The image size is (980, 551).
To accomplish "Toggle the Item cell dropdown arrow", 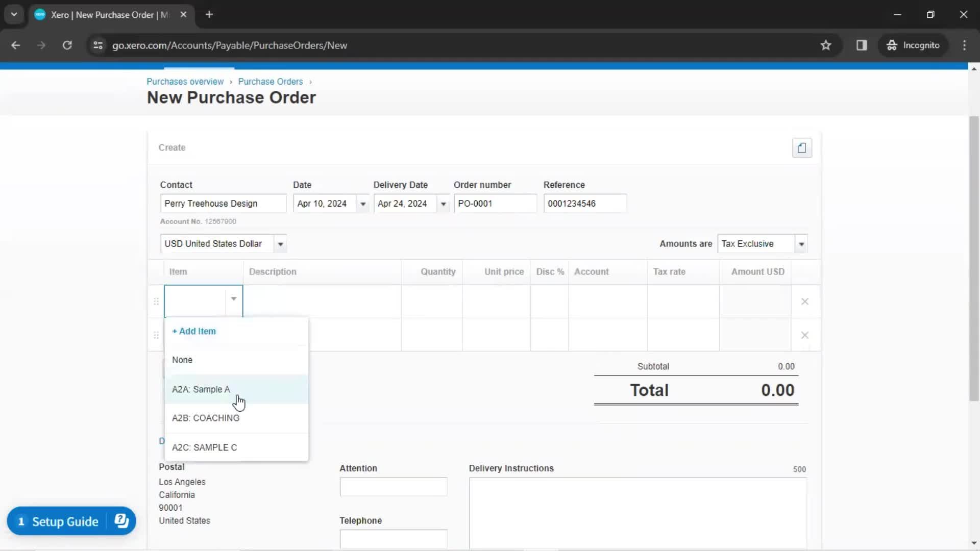I will (233, 299).
